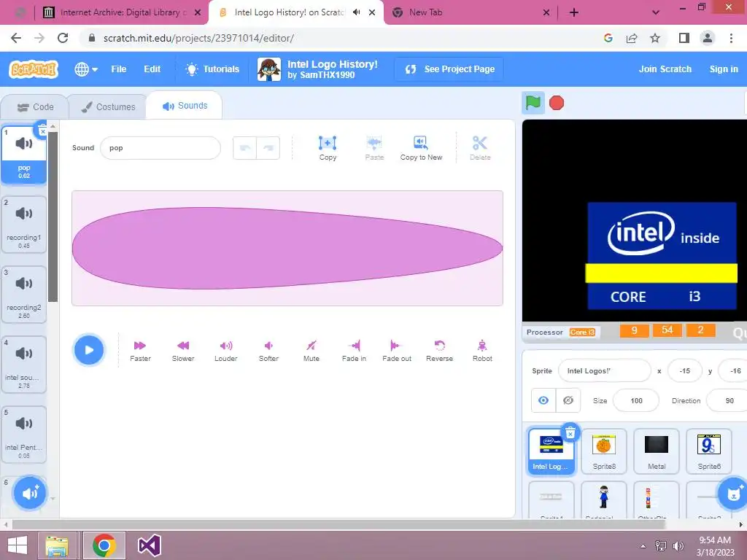Click the Sound name field
Viewport: 747px width, 560px height.
point(160,148)
